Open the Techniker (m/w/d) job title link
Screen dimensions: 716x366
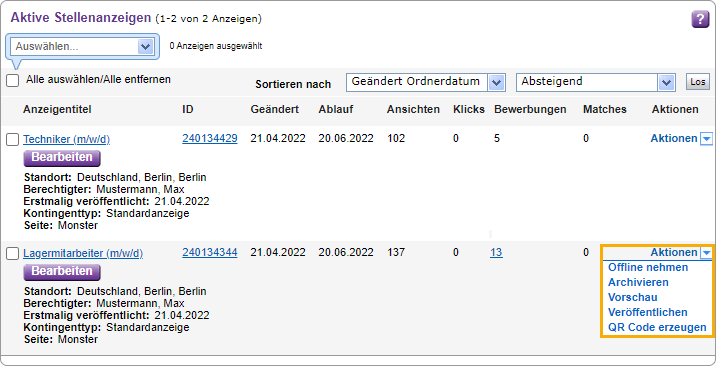tap(67, 140)
